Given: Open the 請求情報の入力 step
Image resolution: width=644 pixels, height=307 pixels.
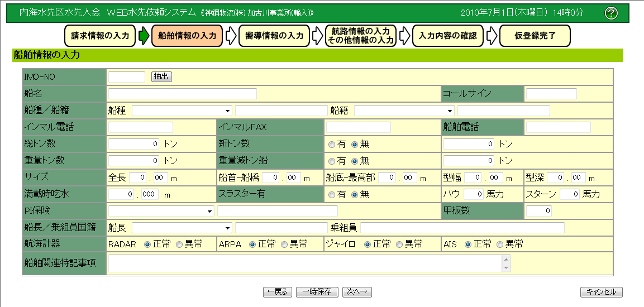Looking at the screenshot, I should (x=100, y=36).
